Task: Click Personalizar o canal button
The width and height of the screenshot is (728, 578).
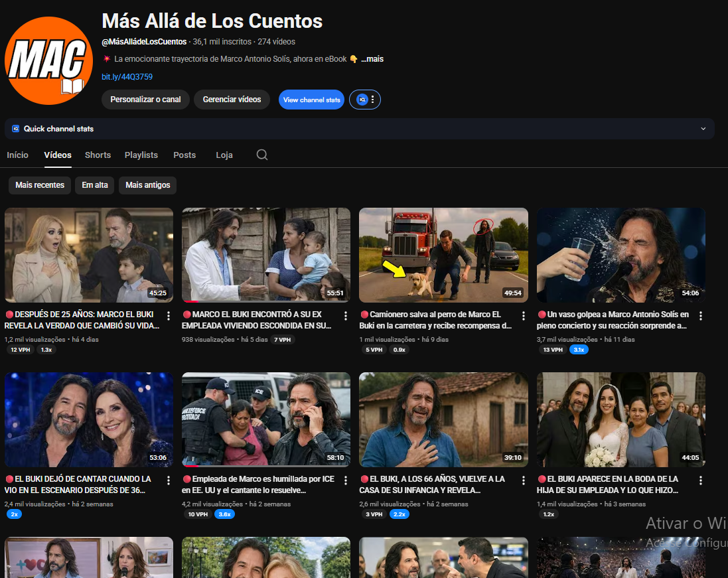Action: pyautogui.click(x=145, y=100)
